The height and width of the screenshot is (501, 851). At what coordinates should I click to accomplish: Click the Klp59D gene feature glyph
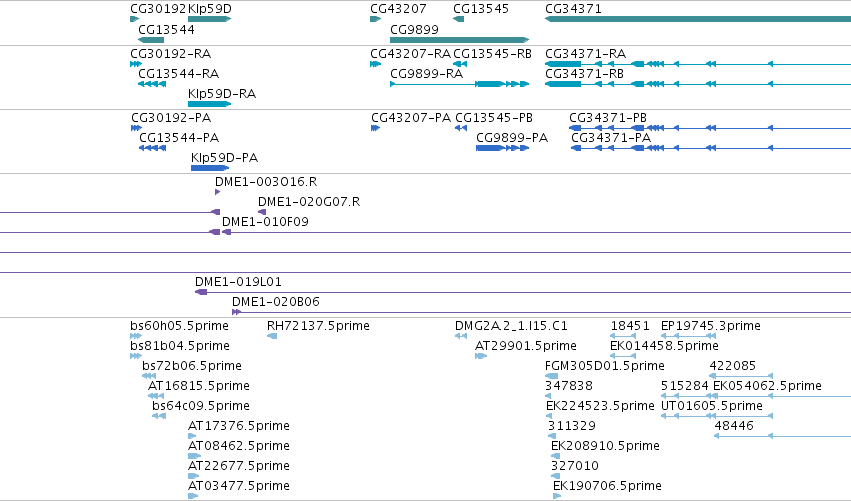[x=209, y=19]
